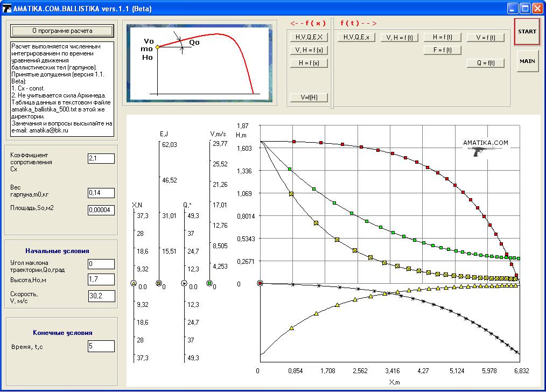Click the drag coefficient Cx input field
Viewport: 546px width, 392px height.
(x=101, y=158)
